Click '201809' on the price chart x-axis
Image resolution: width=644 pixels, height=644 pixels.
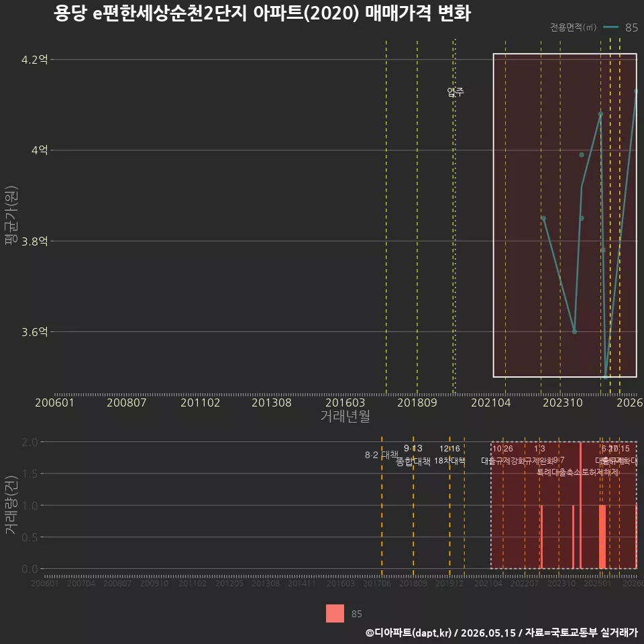click(417, 402)
